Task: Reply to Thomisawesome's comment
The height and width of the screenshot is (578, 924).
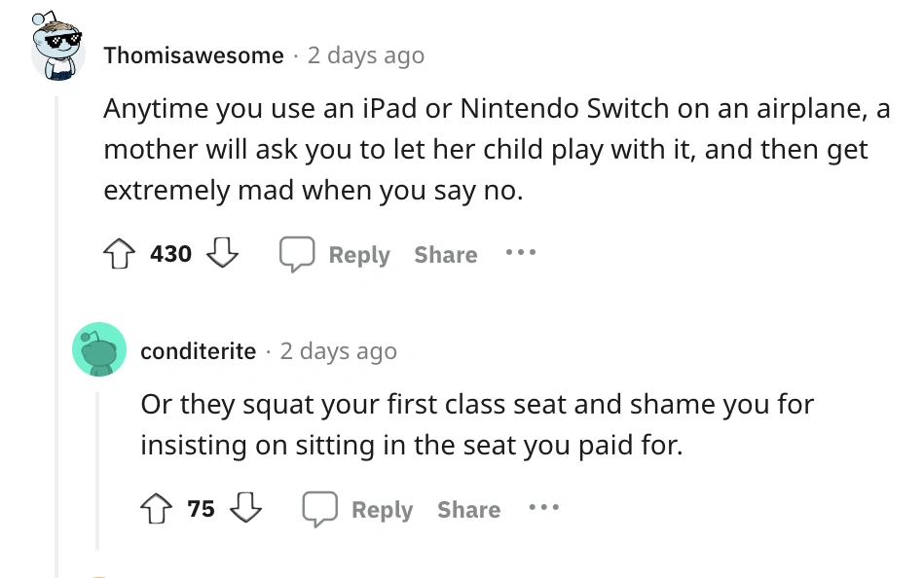Action: [x=358, y=255]
